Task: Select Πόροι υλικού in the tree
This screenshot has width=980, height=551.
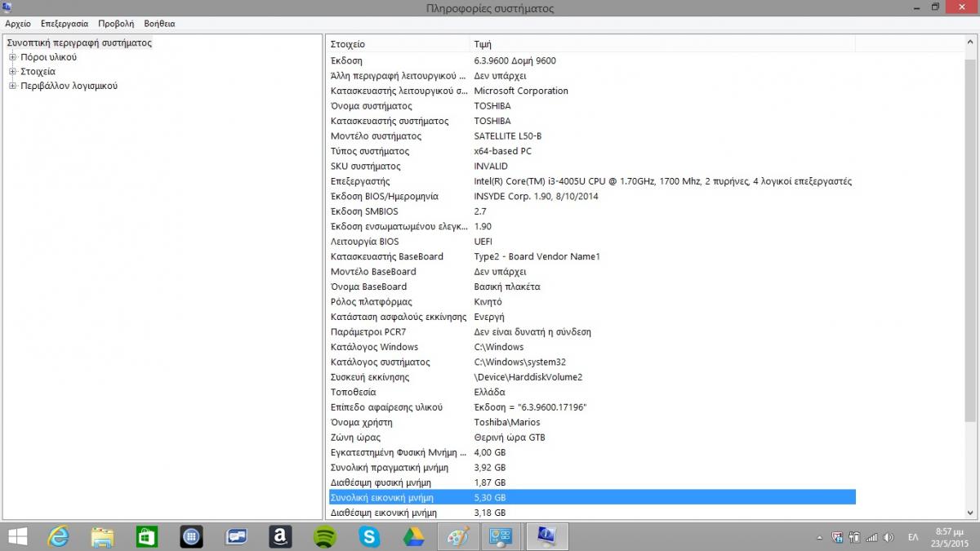Action: [x=48, y=57]
